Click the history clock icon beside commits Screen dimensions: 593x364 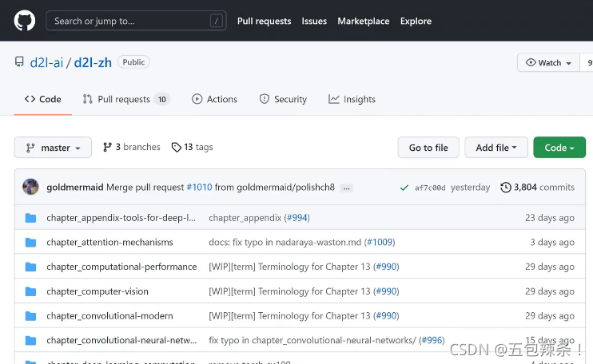point(506,188)
